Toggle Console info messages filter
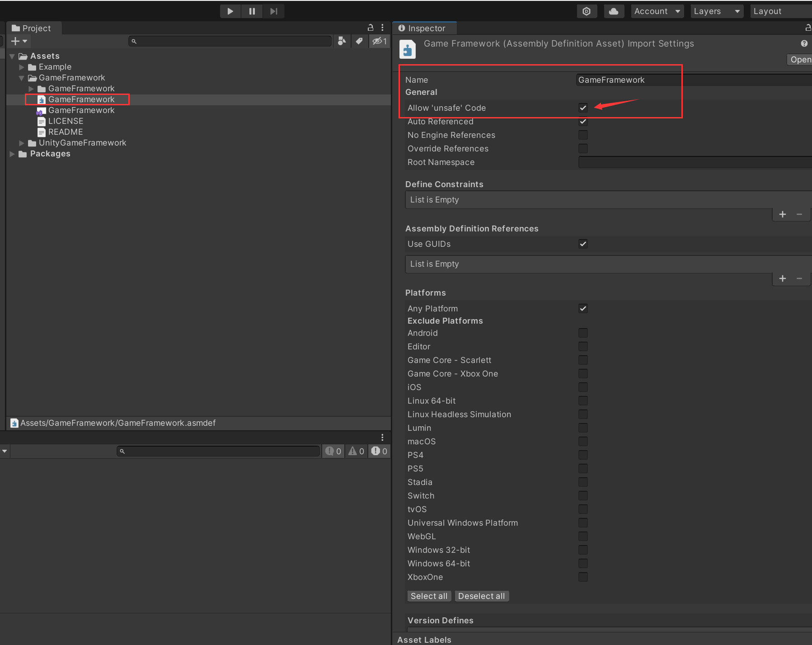Image resolution: width=812 pixels, height=645 pixels. (333, 451)
